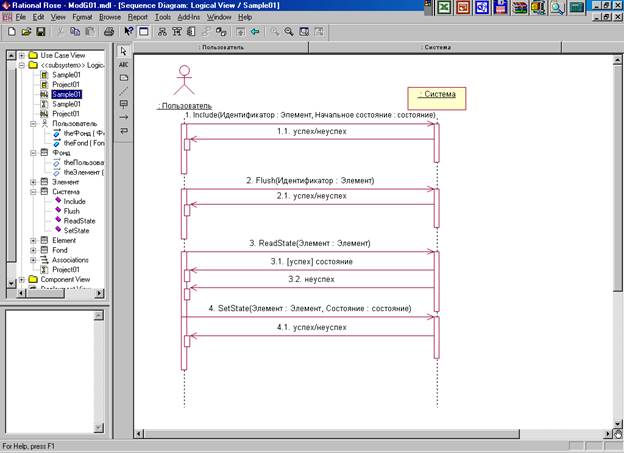Select the Component View folder
This screenshot has height=453, width=624.
65,279
